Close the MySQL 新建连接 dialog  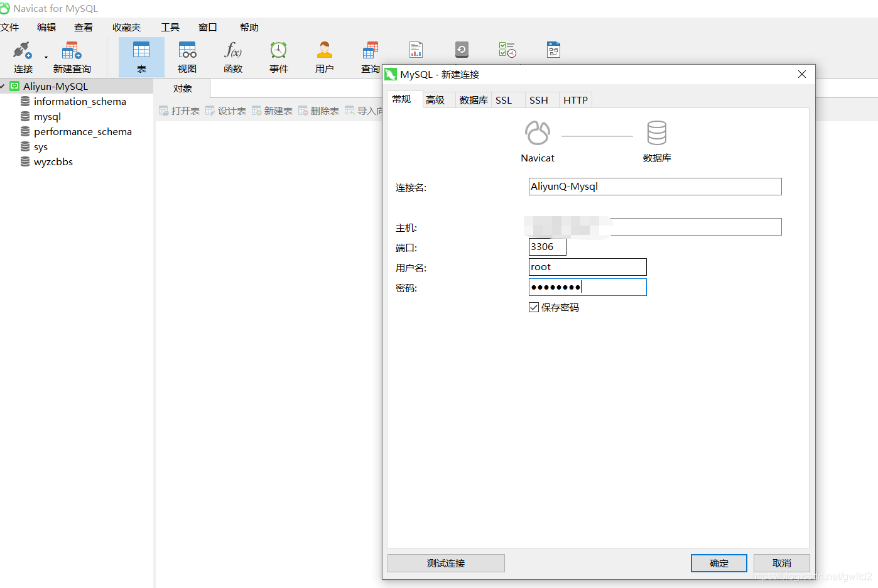(802, 74)
